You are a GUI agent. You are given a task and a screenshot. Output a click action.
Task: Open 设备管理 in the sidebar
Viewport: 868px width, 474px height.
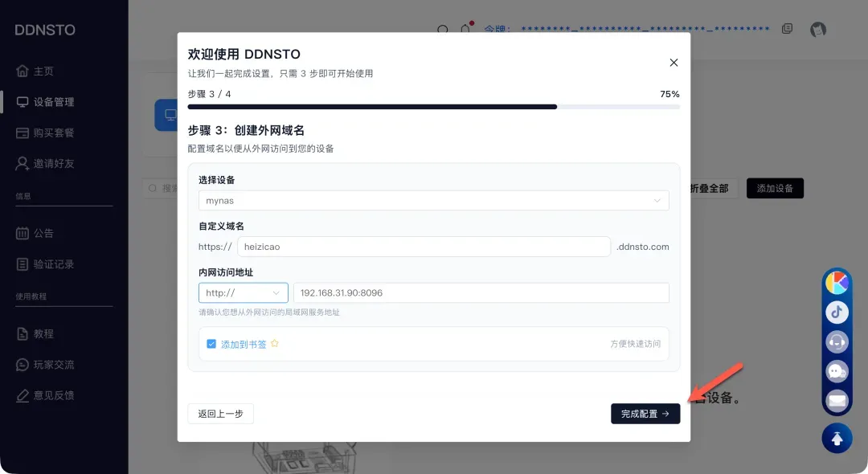[53, 102]
